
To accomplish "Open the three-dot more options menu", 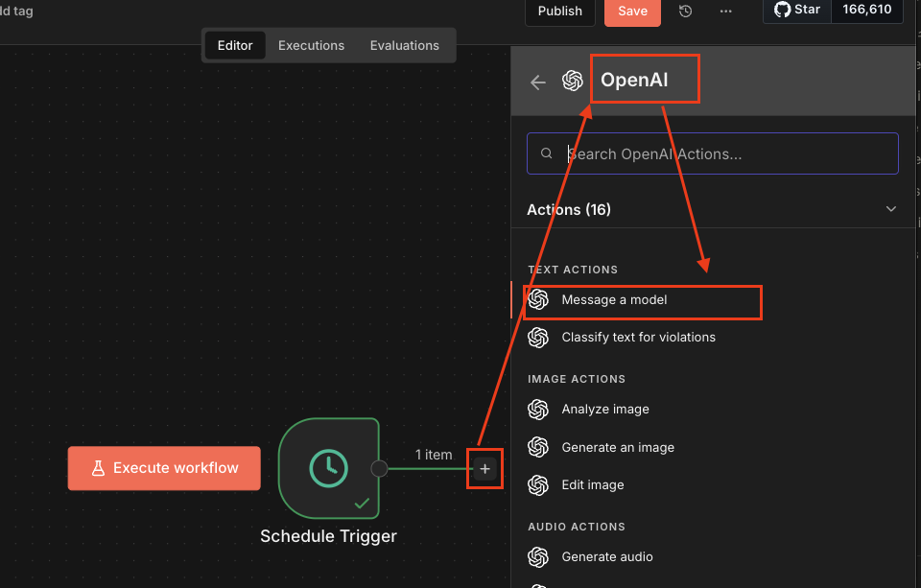I will tap(726, 12).
